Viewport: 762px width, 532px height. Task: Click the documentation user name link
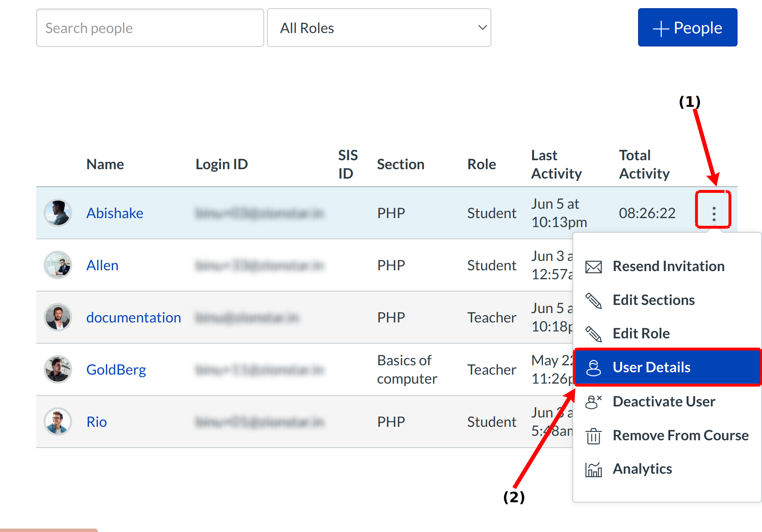[x=133, y=318]
